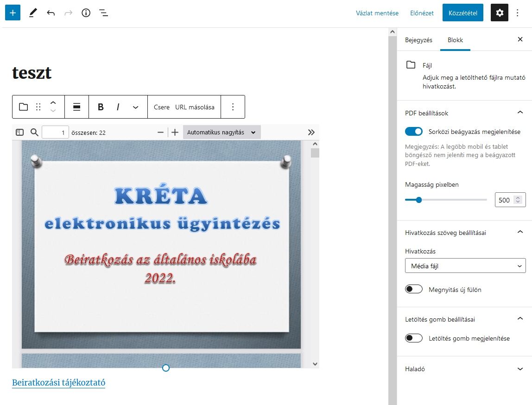Zoom in the PDF with plus
532x405 pixels.
point(175,132)
